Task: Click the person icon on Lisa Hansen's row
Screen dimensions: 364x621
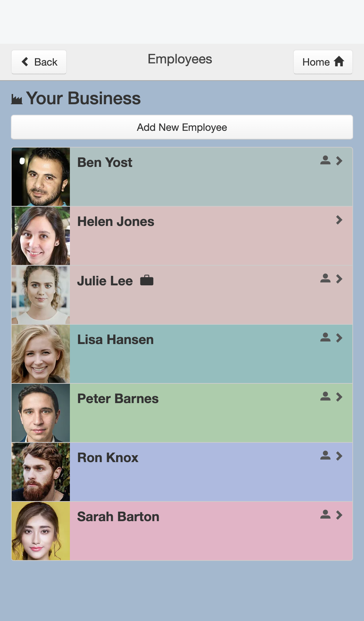Action: point(325,337)
